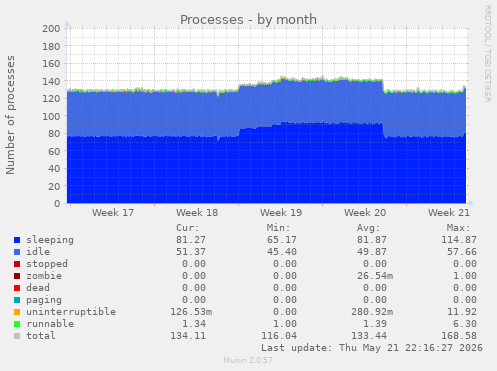The height and width of the screenshot is (371, 497).
Task: Click the uninterruptible legend color swatch
Action: pyautogui.click(x=17, y=312)
